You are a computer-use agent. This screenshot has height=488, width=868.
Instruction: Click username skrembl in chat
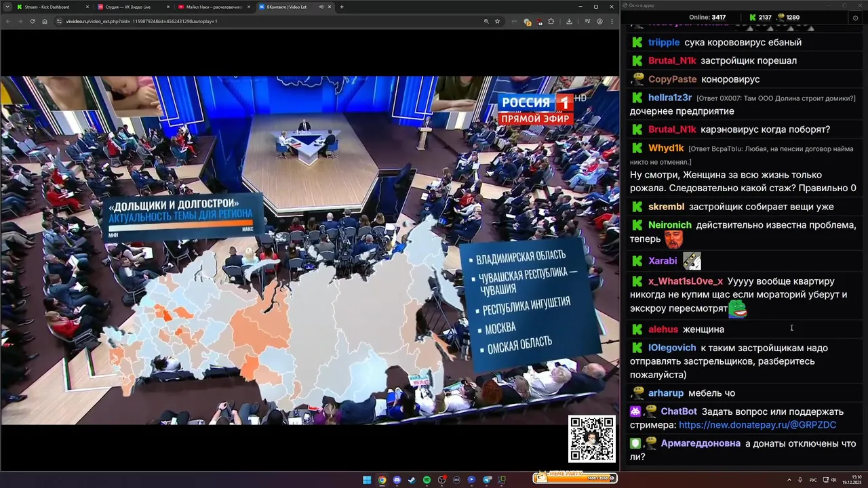pos(666,207)
